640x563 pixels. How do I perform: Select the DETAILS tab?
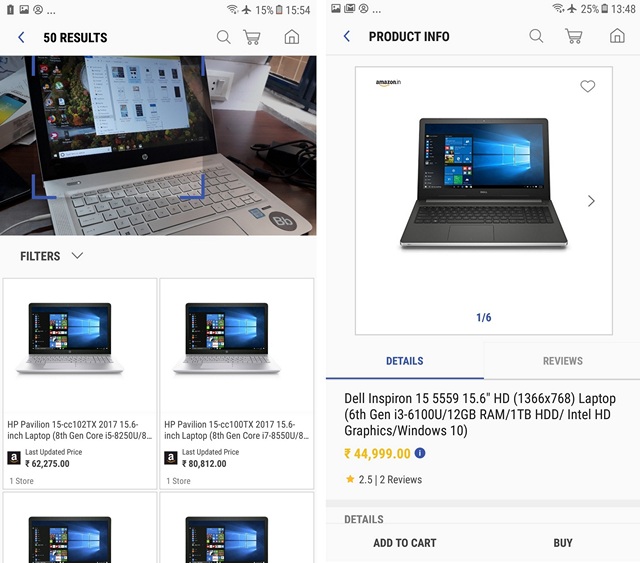404,361
